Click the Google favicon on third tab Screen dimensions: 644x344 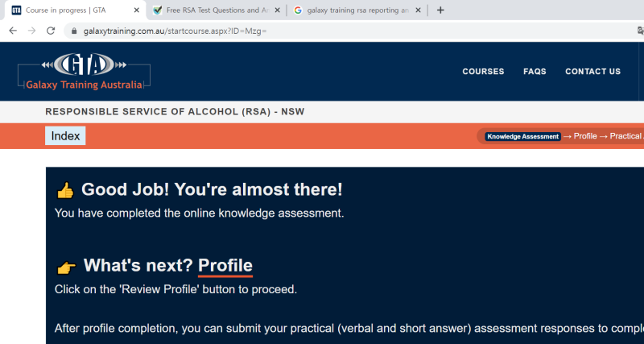[x=298, y=10]
